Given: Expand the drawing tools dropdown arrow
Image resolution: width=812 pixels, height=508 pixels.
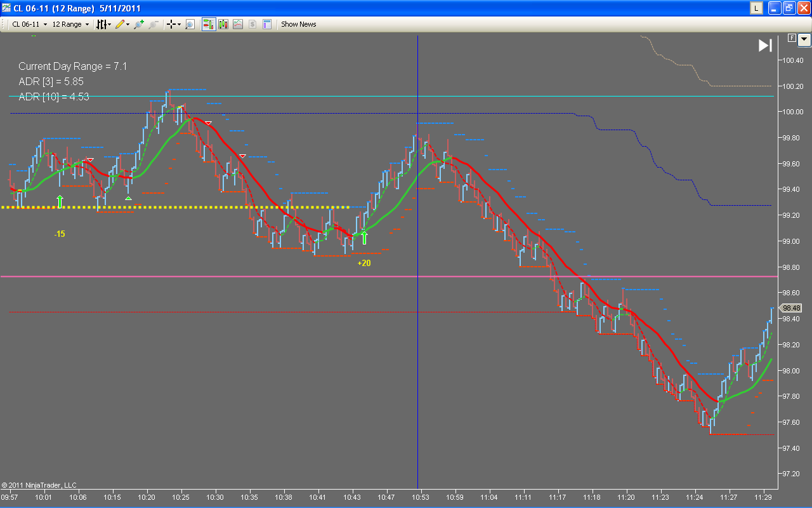Looking at the screenshot, I should [x=128, y=24].
